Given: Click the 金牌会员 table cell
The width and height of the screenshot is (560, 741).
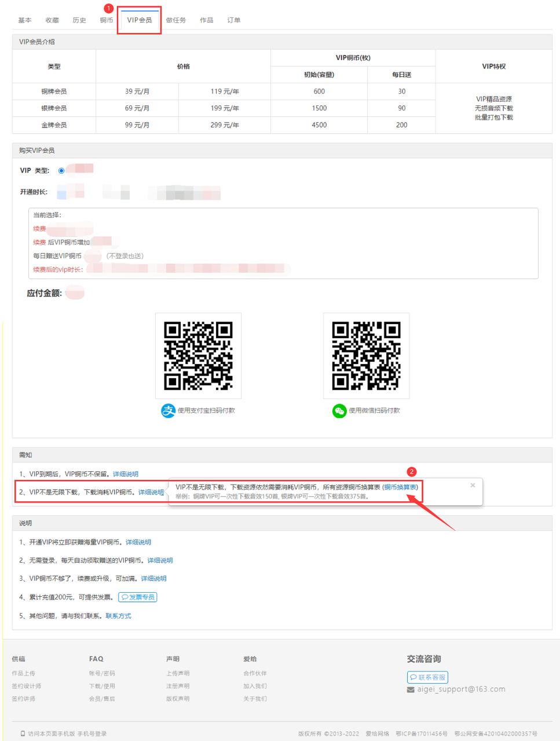Looking at the screenshot, I should 54,125.
